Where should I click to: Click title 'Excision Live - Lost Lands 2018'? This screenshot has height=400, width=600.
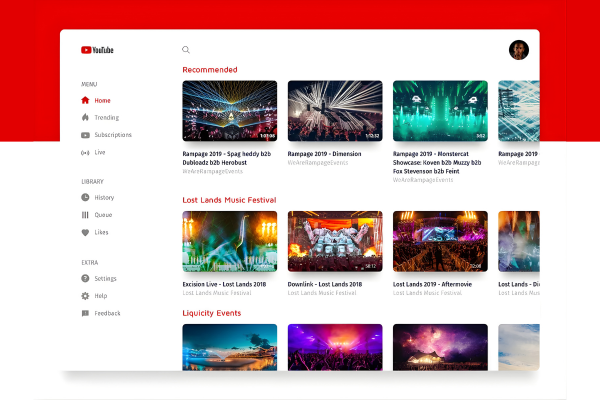(x=224, y=284)
